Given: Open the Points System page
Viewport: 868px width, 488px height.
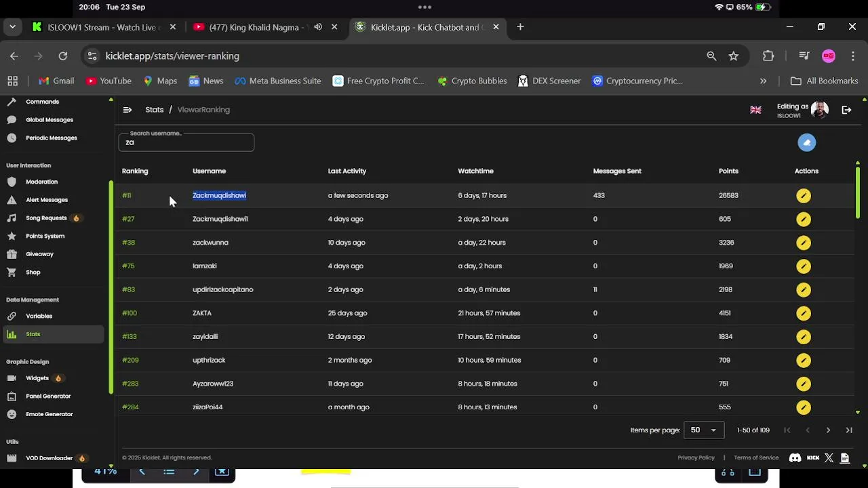Looking at the screenshot, I should tap(45, 236).
